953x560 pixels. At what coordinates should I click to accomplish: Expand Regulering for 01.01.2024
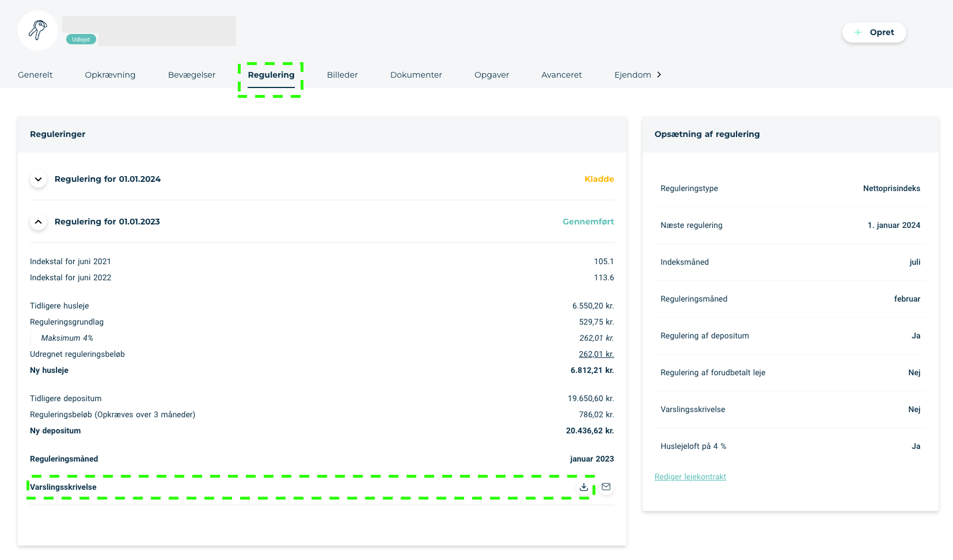coord(38,179)
